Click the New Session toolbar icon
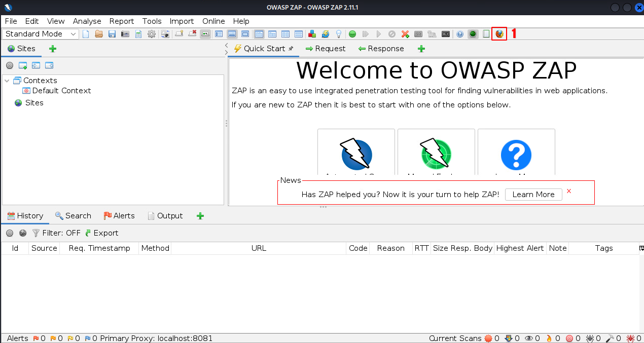Screen dimensions: 644x343 (86, 34)
